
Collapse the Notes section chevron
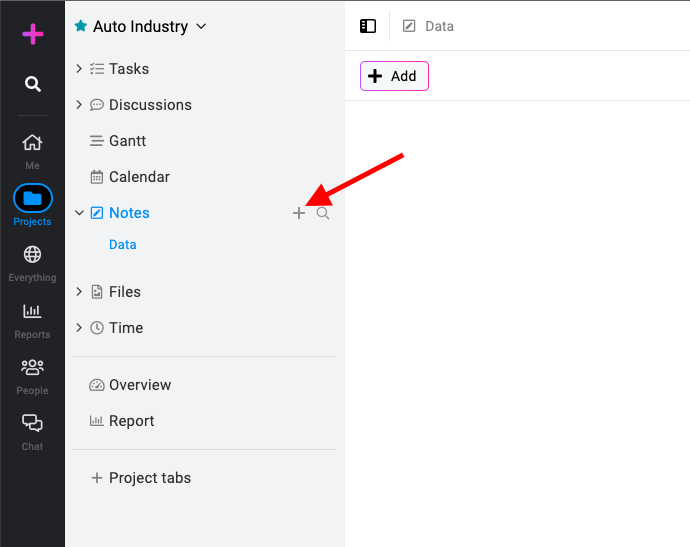pyautogui.click(x=79, y=213)
